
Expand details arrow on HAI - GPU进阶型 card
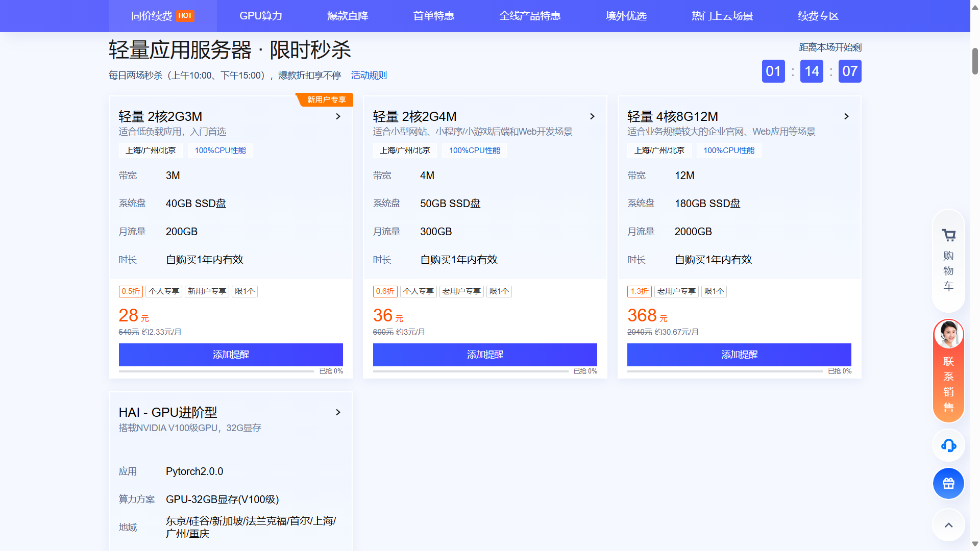coord(338,412)
